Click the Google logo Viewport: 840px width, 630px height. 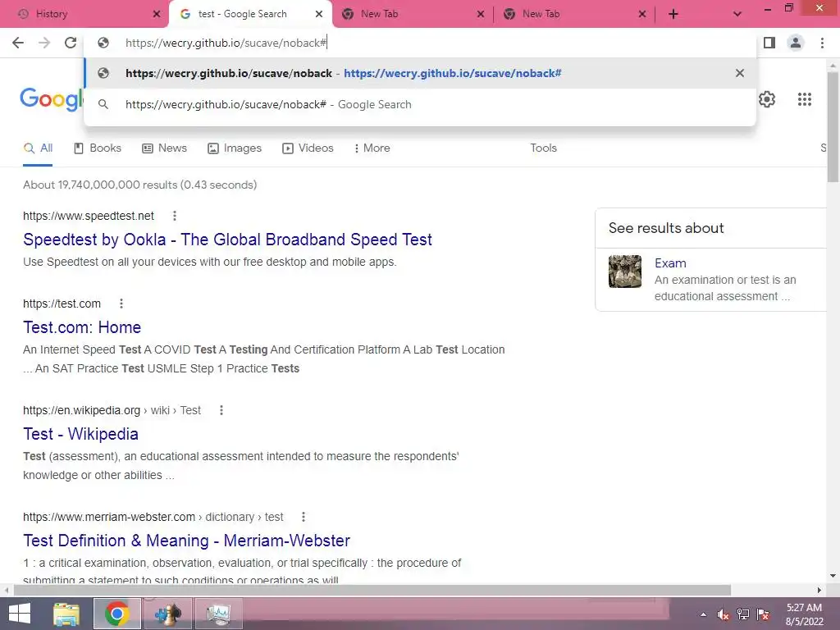tap(52, 99)
